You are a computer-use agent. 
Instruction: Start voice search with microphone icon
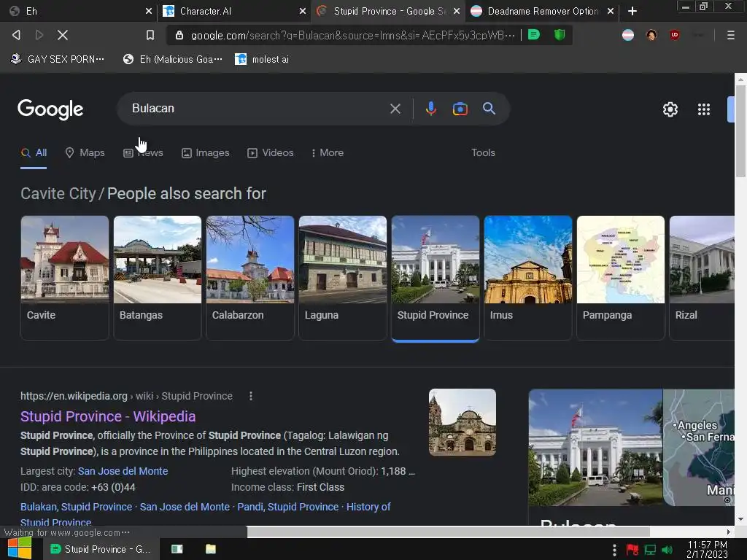click(430, 109)
